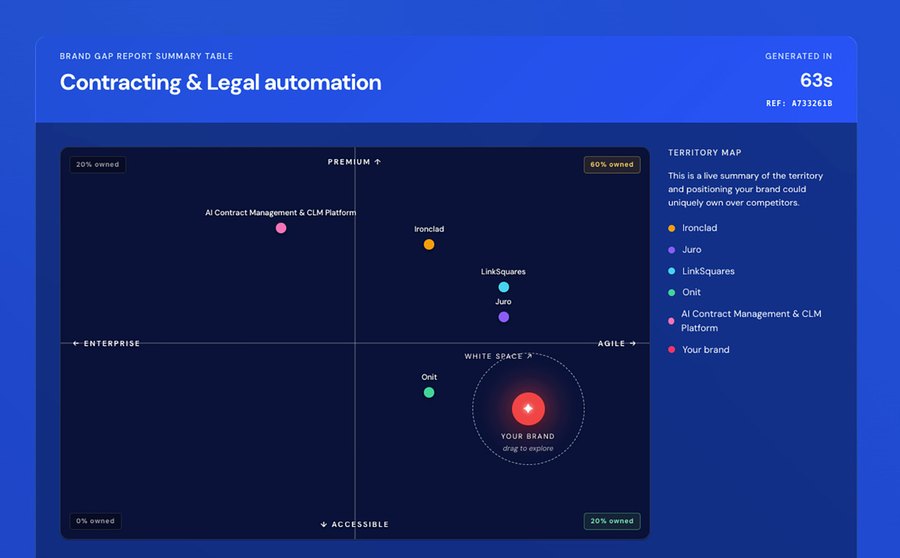900x558 pixels.
Task: Click the REF: A733261B text
Action: [x=799, y=103]
